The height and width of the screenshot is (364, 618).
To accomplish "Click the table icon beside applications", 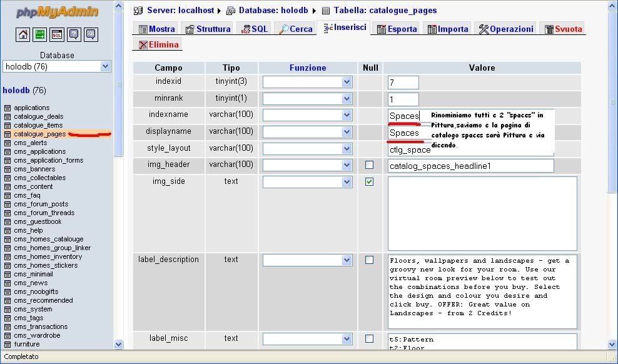I will (x=7, y=108).
